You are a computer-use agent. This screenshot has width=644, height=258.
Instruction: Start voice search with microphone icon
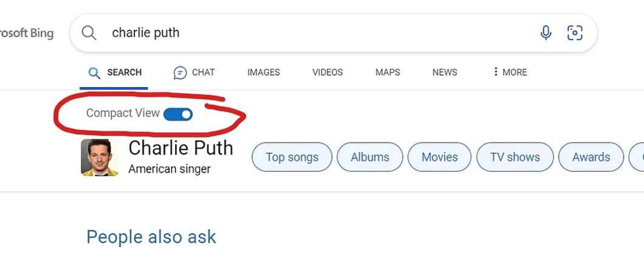point(546,33)
